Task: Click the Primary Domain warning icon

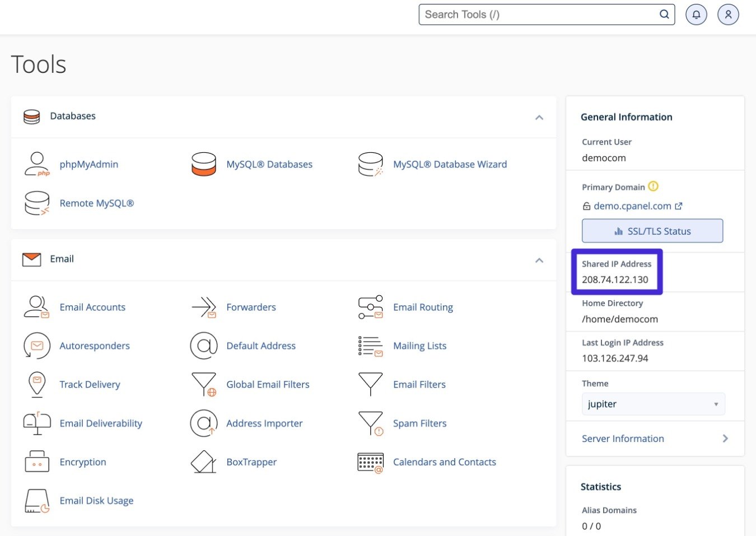Action: tap(653, 187)
